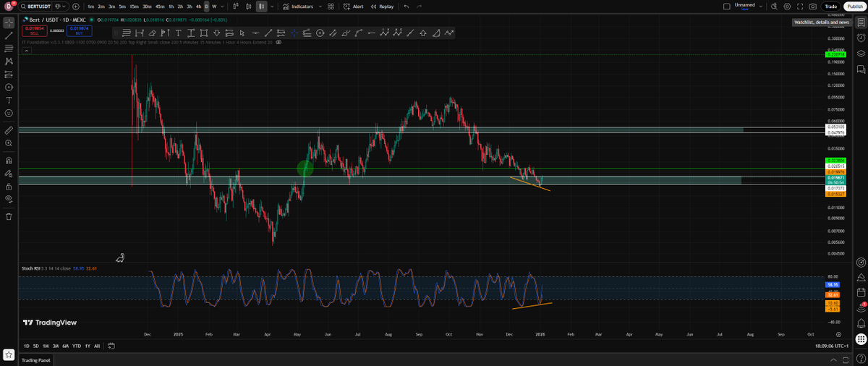
Task: Expand the chart type dropdown
Action: pyautogui.click(x=271, y=7)
